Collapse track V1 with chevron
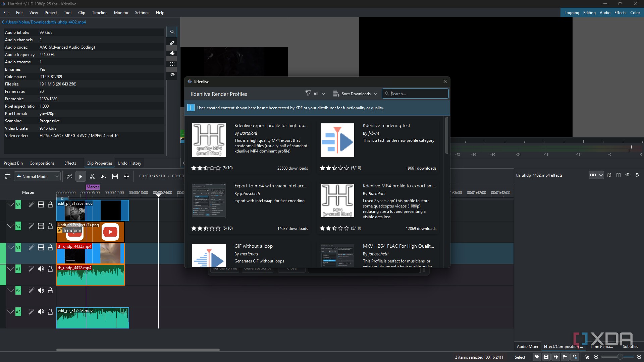Image resolution: width=644 pixels, height=362 pixels. tap(10, 247)
